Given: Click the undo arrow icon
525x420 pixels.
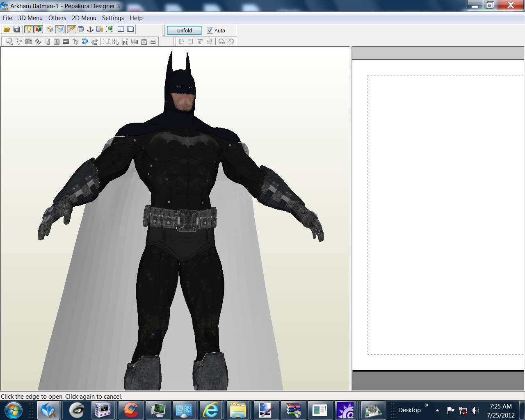Looking at the screenshot, I should (84, 41).
